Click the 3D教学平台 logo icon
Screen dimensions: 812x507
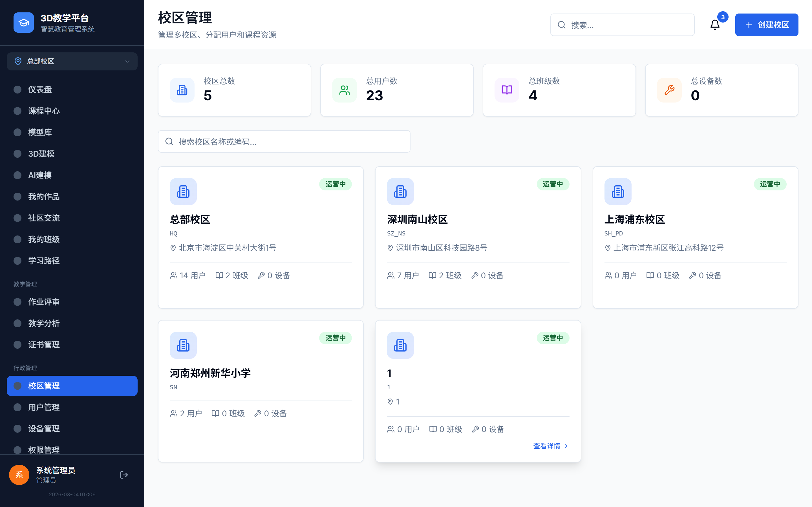(x=23, y=23)
